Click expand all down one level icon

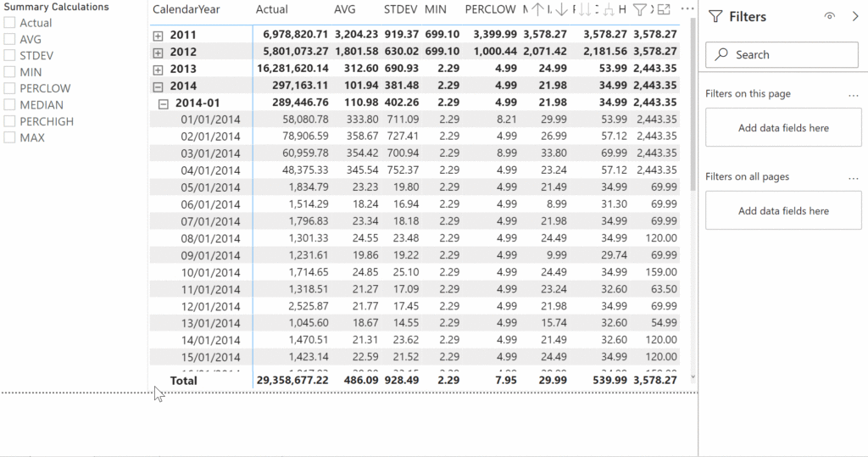pos(609,10)
